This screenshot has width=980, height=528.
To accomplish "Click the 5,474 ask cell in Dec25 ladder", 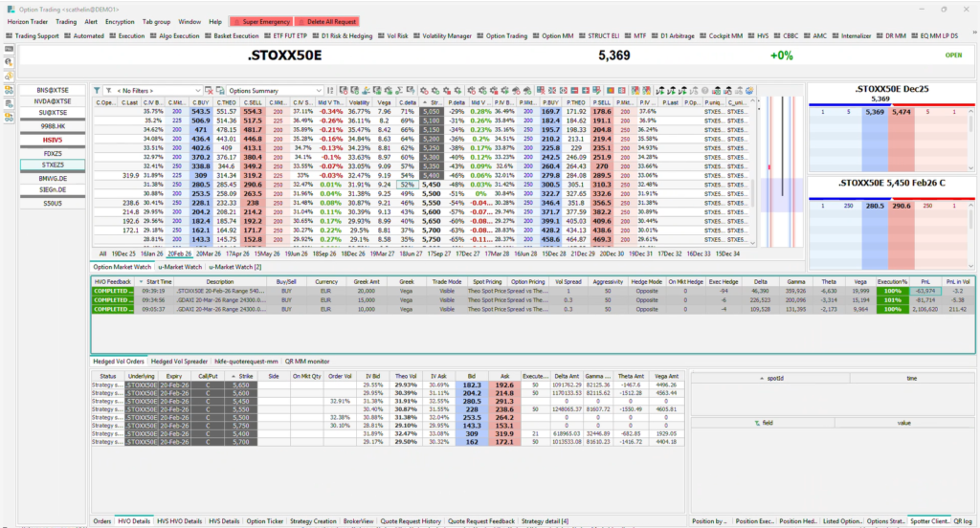I will (x=902, y=113).
